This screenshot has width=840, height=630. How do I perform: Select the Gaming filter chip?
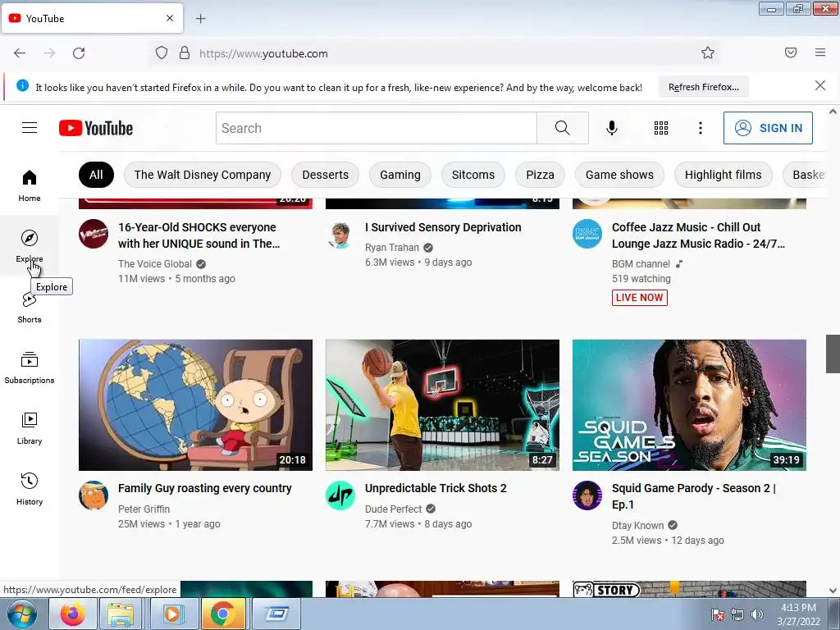coord(400,175)
